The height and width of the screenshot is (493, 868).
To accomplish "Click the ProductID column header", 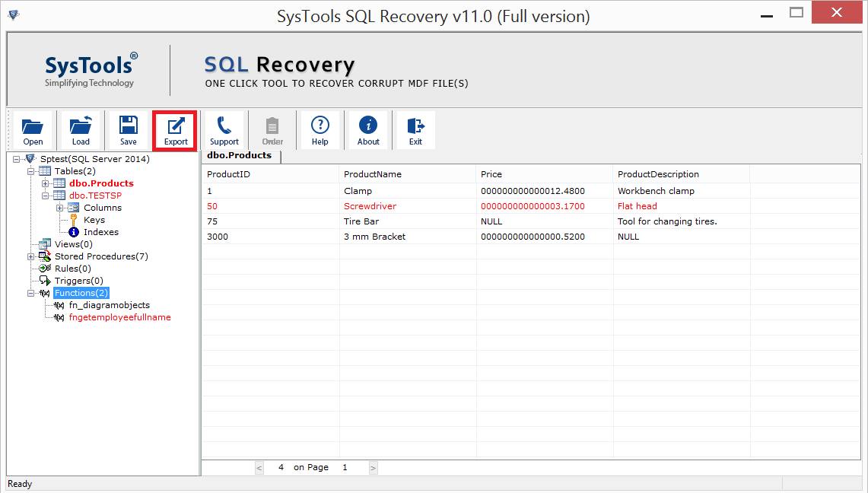I will click(270, 174).
